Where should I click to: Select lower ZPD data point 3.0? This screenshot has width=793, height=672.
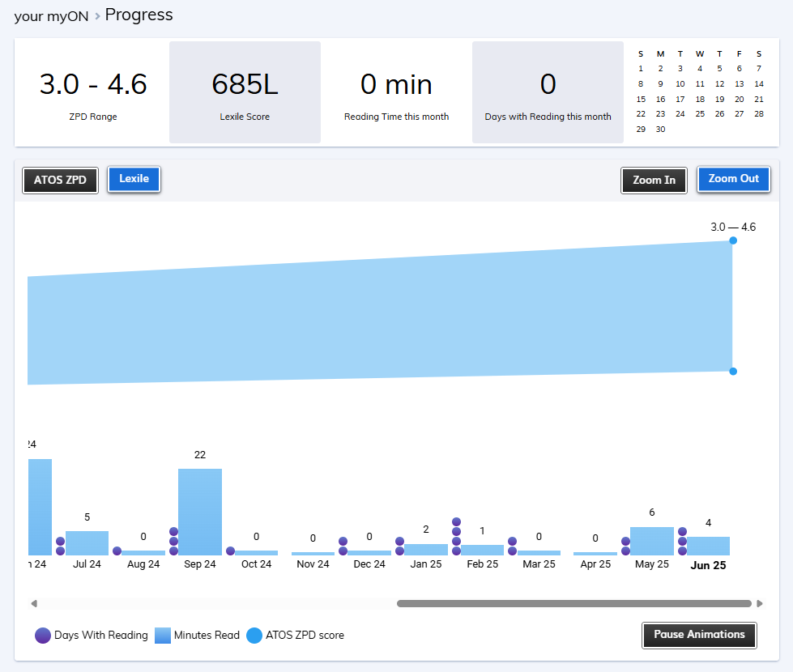click(733, 371)
